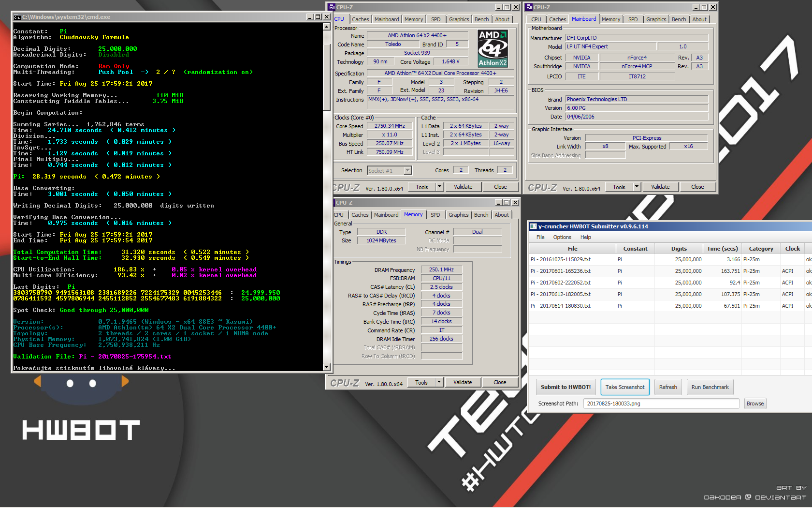Click the CPU-Z title icon in the CPU window
The height and width of the screenshot is (508, 812).
[x=331, y=7]
